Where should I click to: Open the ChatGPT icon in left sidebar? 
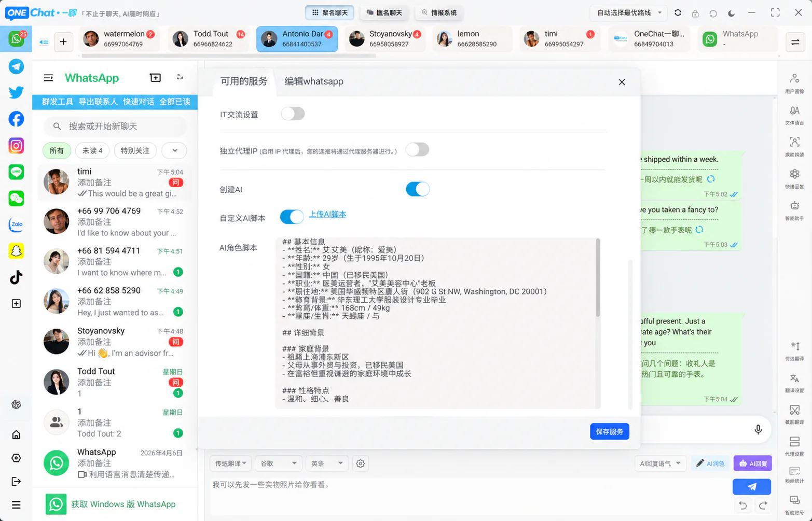pos(16,404)
